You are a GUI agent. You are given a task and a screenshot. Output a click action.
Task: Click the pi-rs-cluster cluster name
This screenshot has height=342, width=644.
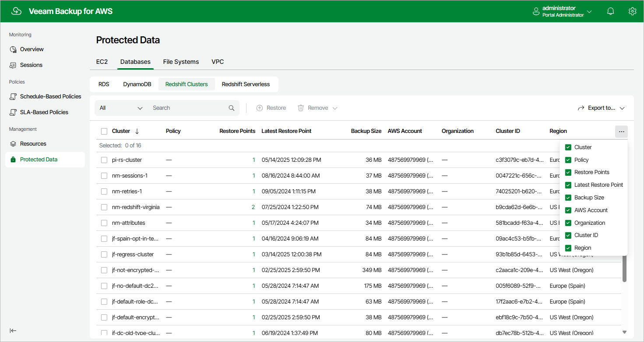coord(127,160)
